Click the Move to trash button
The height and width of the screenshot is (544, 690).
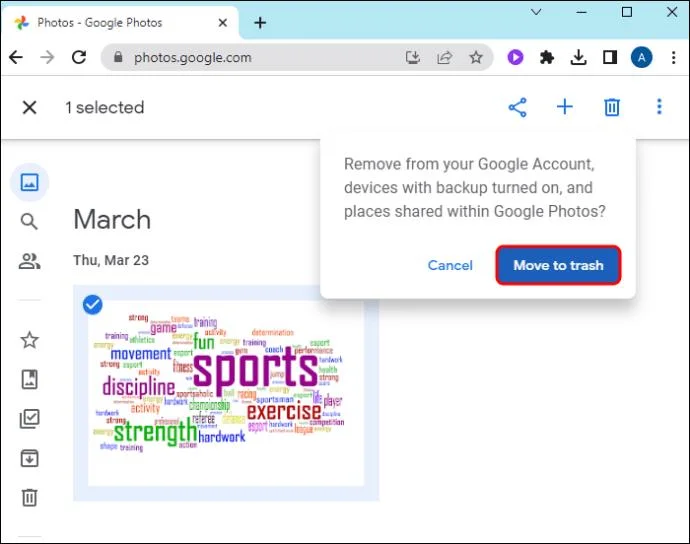click(x=558, y=265)
